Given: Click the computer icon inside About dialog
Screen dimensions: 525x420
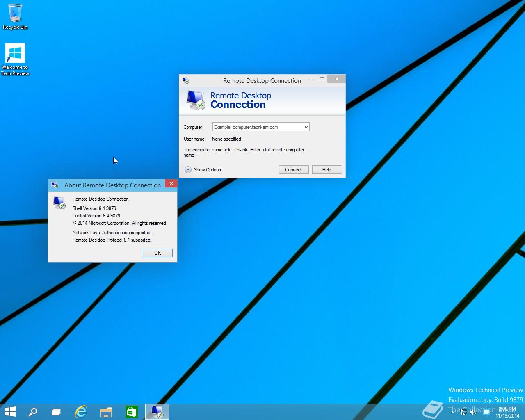Looking at the screenshot, I should 59,203.
